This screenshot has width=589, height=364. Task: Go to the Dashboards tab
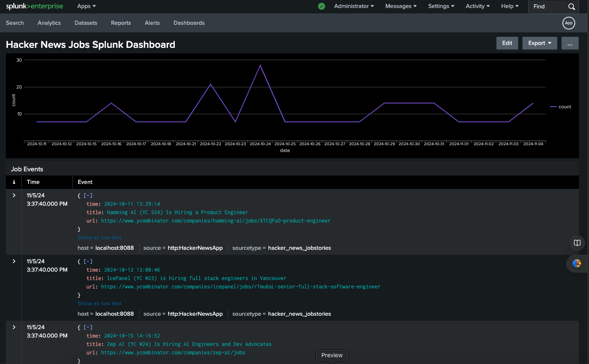(x=189, y=23)
